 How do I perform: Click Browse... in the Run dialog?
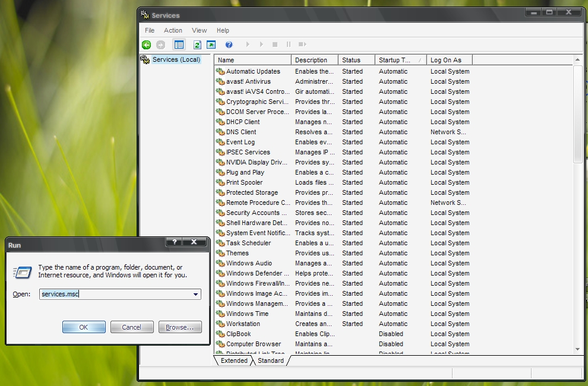(180, 327)
